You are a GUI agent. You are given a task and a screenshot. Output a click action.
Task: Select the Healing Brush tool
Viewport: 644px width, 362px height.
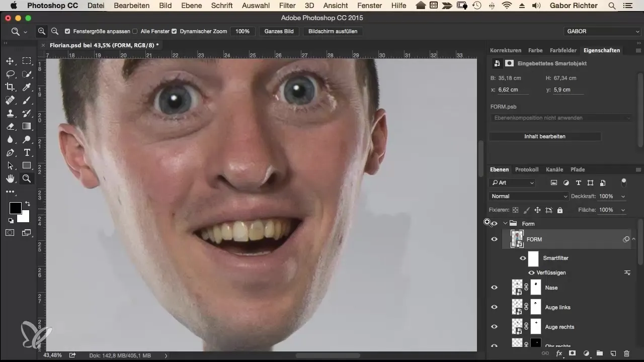coord(10,100)
